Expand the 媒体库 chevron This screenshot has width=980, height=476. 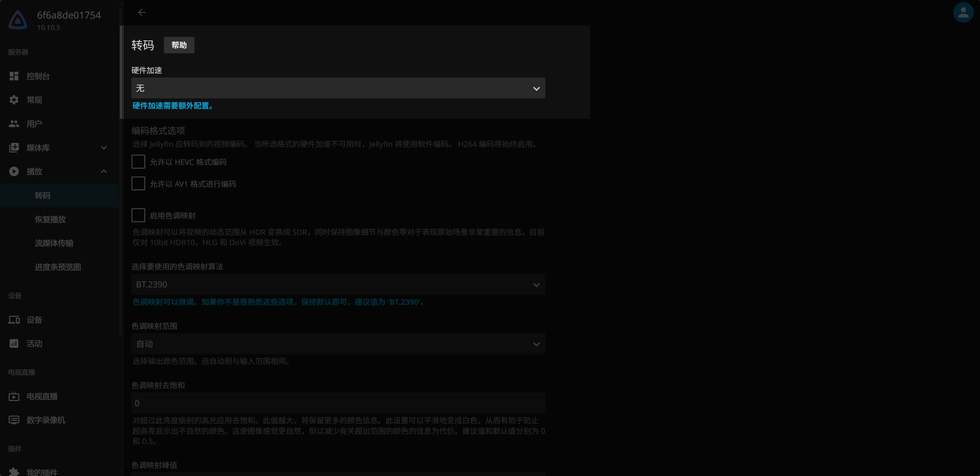[x=104, y=148]
